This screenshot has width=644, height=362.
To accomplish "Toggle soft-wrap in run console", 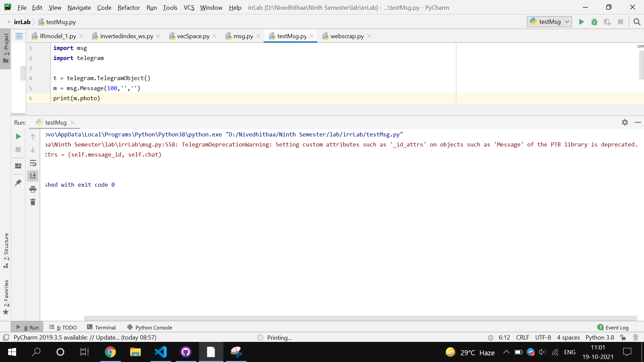I will coord(33,163).
